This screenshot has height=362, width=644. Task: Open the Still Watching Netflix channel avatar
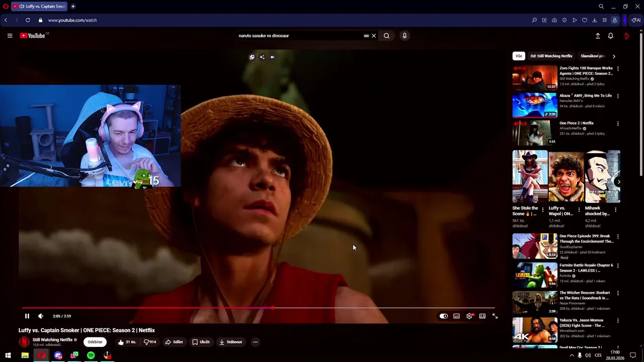pos(24,342)
